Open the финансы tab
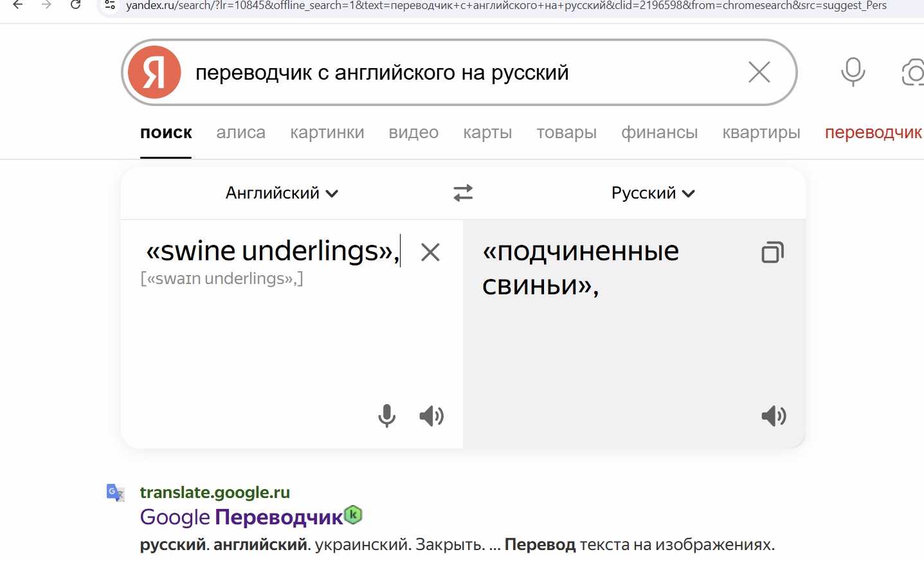The image size is (924, 561). pos(659,132)
